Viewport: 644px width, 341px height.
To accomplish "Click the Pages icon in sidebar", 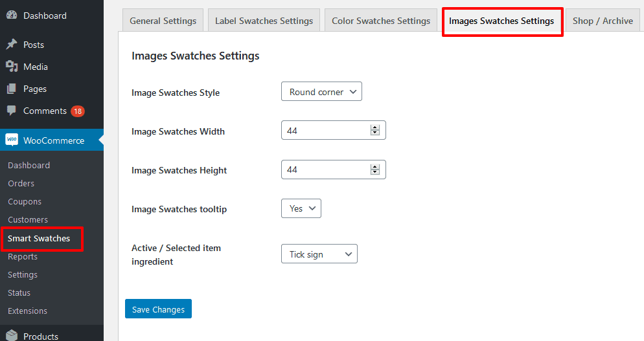I will tap(12, 89).
